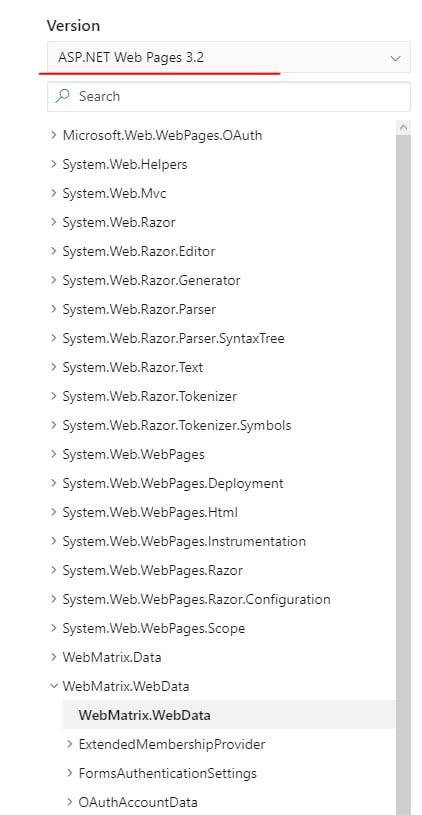Open the System.Web.WebPages.Razor label
The image size is (422, 815).
pos(152,571)
